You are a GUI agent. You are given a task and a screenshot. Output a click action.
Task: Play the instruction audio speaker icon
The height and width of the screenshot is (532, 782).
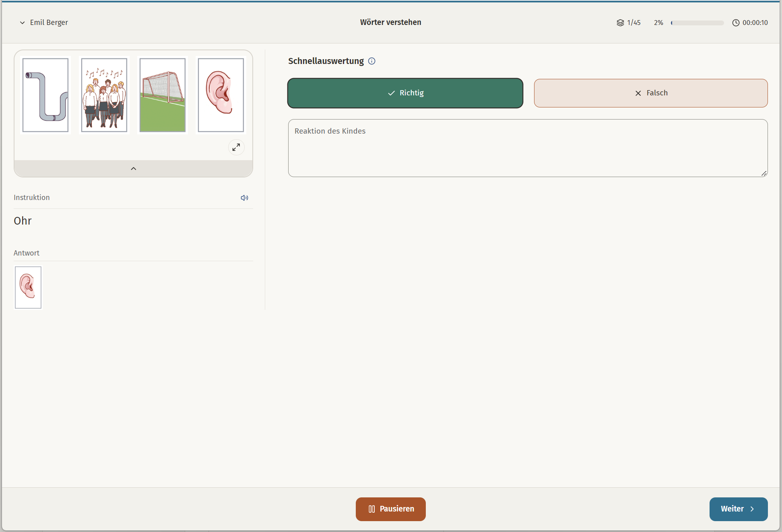[x=244, y=198]
